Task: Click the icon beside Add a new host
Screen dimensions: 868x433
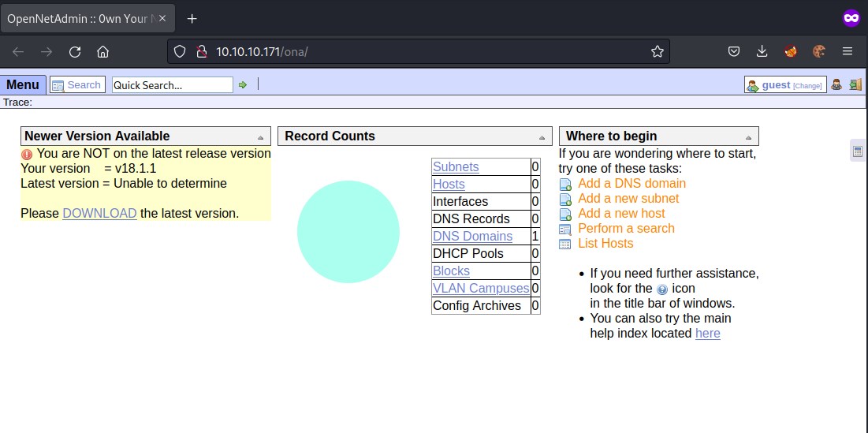Action: pos(565,214)
